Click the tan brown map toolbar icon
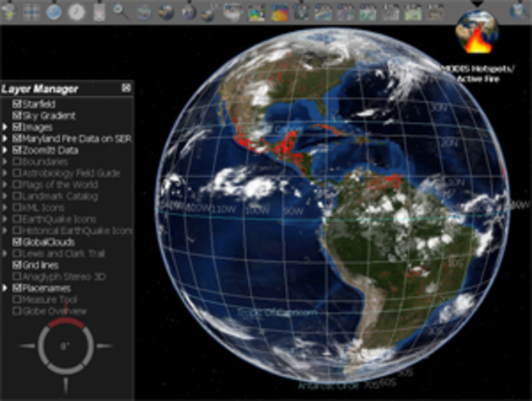532x401 pixels. pos(435,13)
